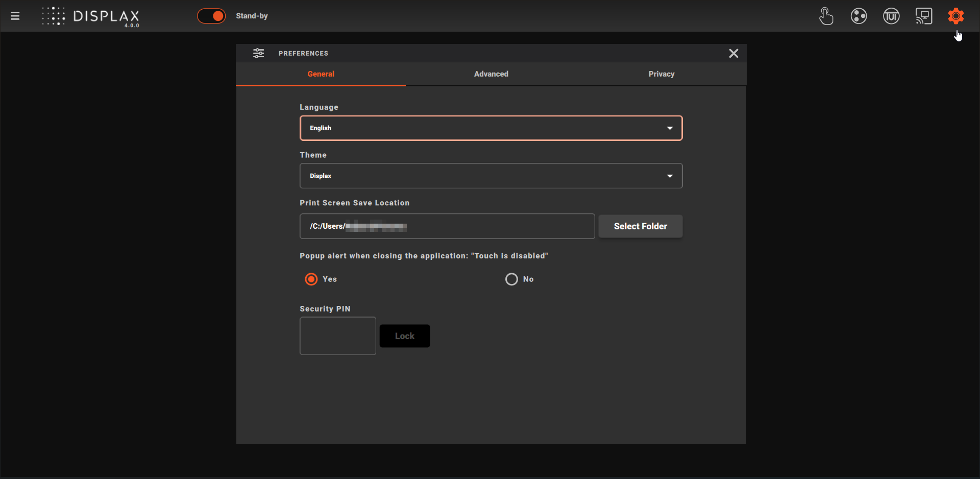Click the touch finger icon
This screenshot has height=479, width=980.
(826, 16)
